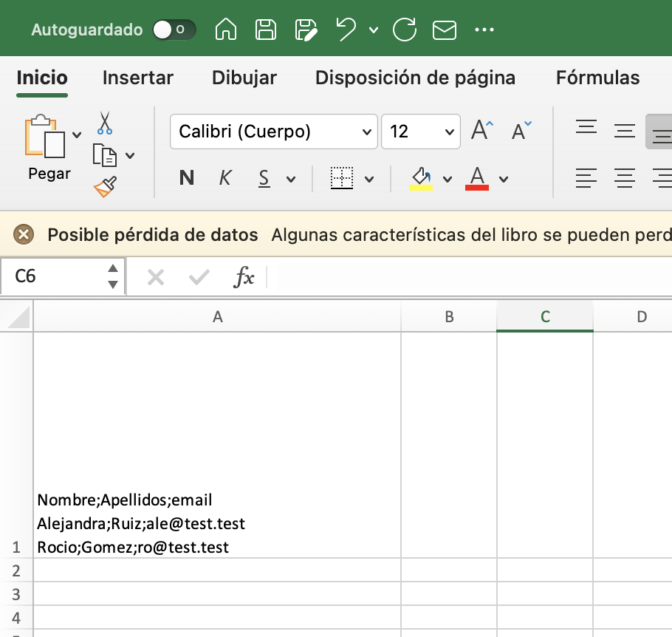Click the envelope email icon
672x637 pixels.
[x=444, y=30]
